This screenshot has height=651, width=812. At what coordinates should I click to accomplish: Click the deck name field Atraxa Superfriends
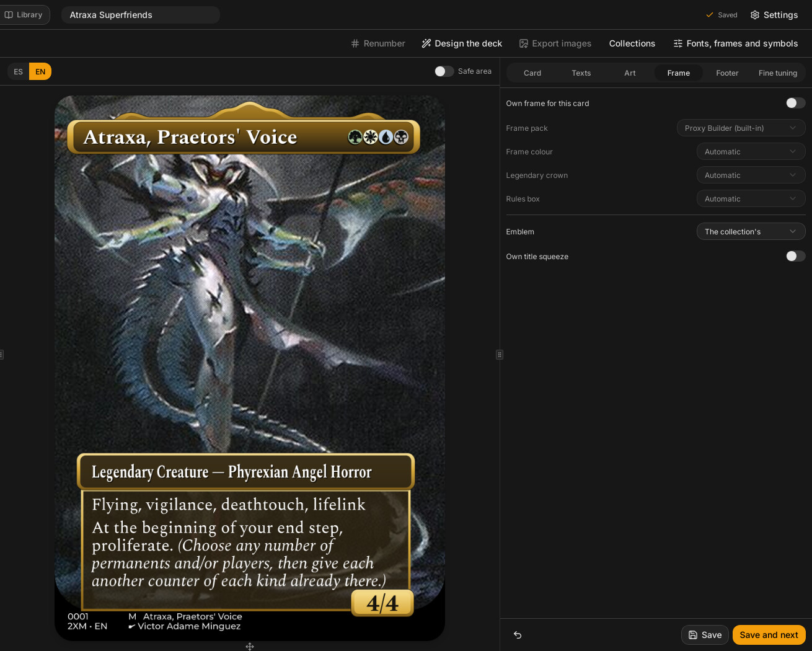click(141, 15)
